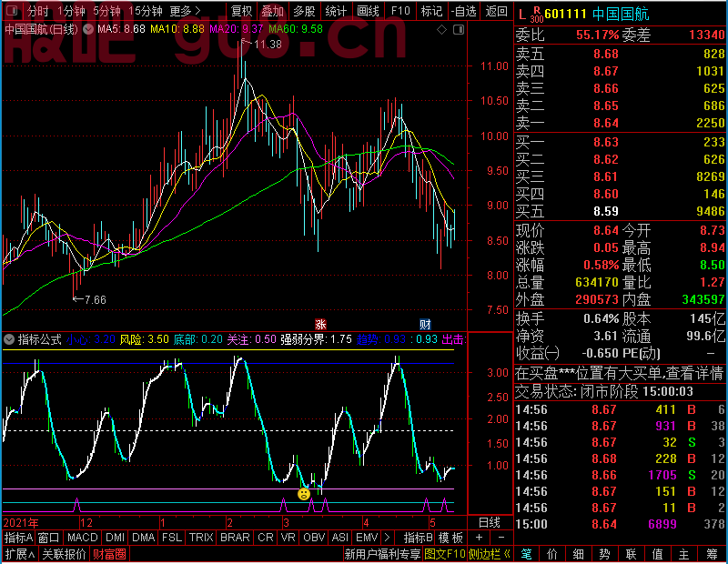Switch the indicator to DMA
Screen dimensions: 728x564
[x=144, y=538]
